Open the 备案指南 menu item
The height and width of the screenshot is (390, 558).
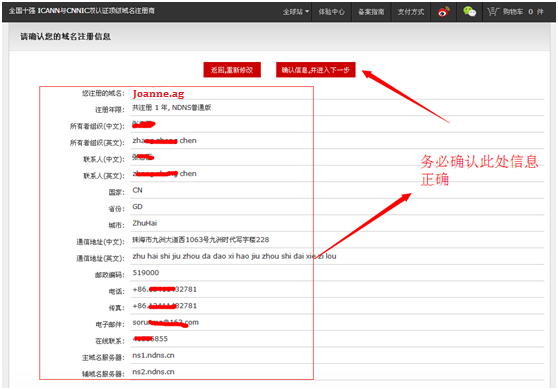tap(371, 12)
